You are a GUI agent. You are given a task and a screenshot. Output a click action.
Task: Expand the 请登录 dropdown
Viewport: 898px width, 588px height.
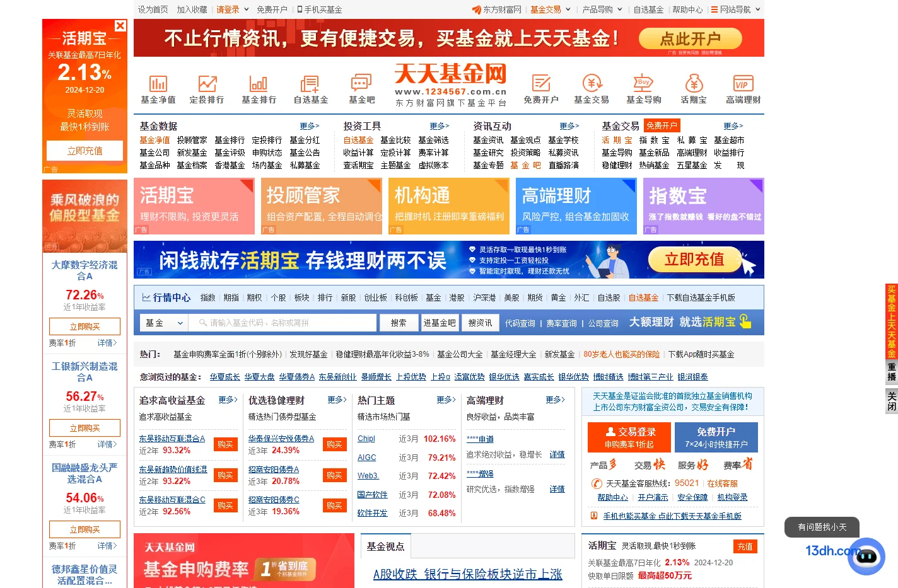pyautogui.click(x=246, y=9)
